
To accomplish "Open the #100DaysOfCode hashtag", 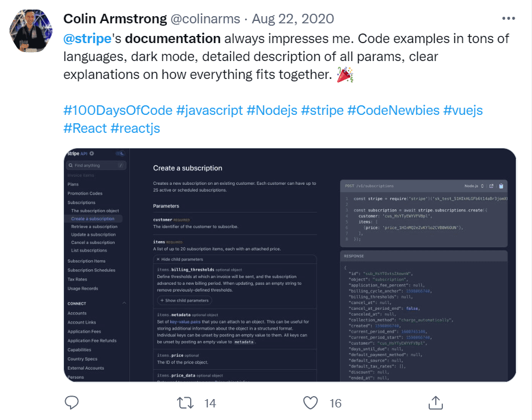I will (x=118, y=111).
